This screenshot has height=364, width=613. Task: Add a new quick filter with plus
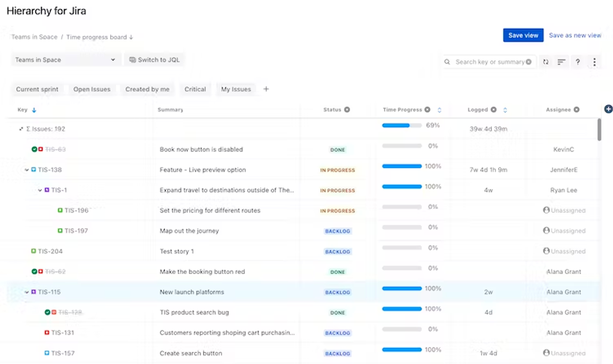click(266, 89)
